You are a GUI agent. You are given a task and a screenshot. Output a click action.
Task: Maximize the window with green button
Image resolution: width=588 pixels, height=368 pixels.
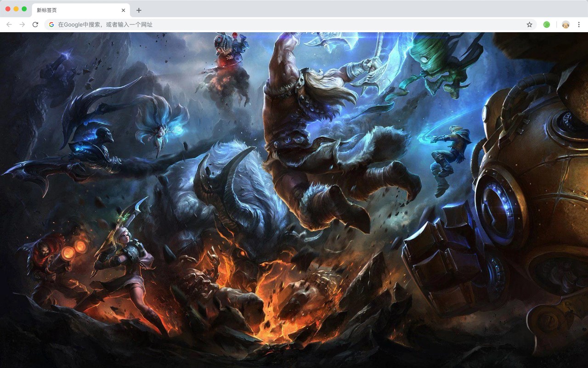pos(24,9)
